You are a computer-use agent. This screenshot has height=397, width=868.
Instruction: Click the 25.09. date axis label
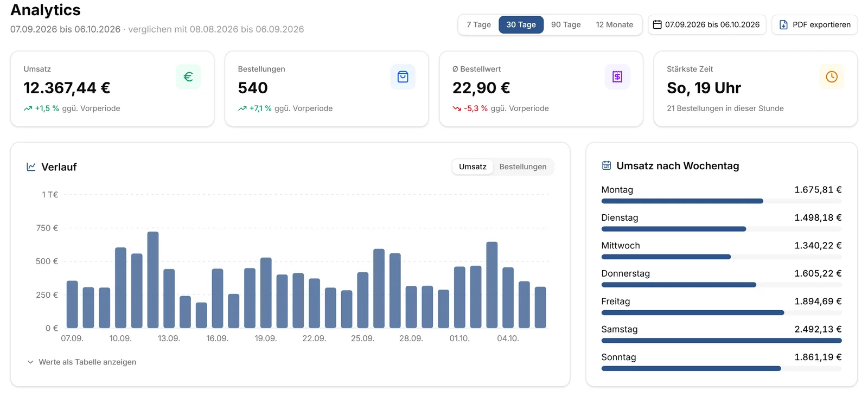[x=362, y=338]
